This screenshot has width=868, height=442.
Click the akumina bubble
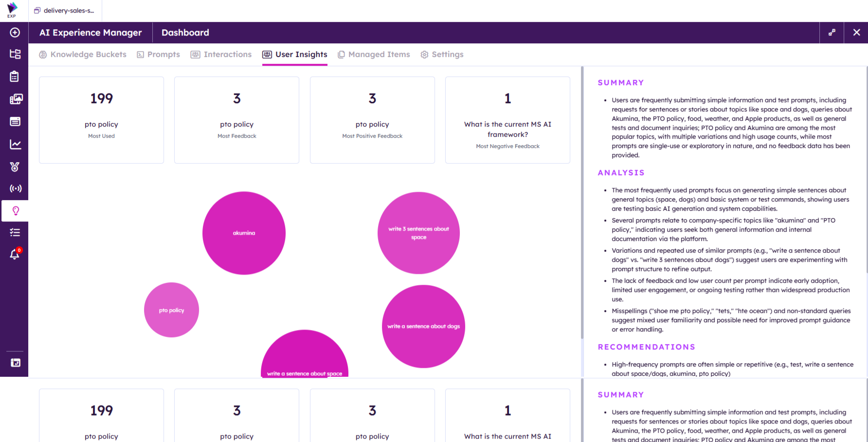point(244,233)
